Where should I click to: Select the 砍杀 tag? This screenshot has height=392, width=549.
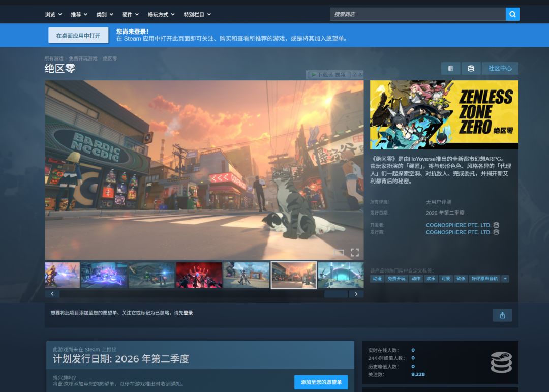(461, 279)
